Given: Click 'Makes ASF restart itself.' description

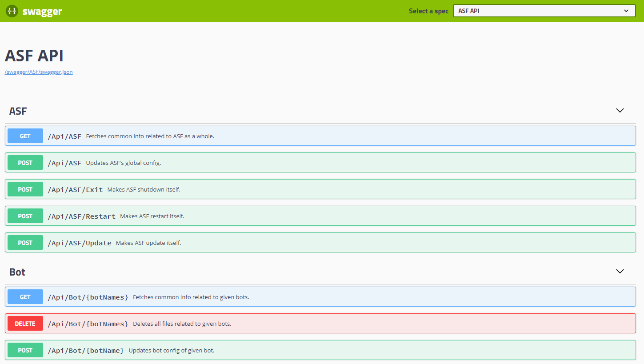Looking at the screenshot, I should tap(152, 216).
